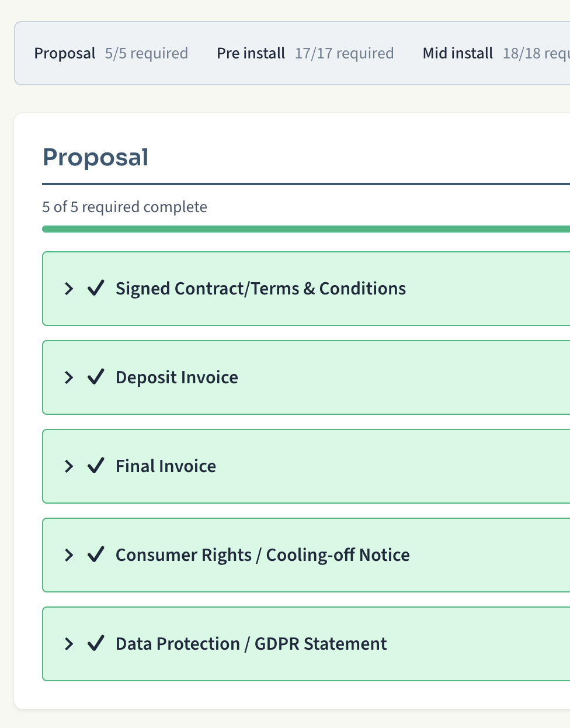Open the Final Invoice item title
Image resolution: width=570 pixels, height=728 pixels.
click(166, 466)
